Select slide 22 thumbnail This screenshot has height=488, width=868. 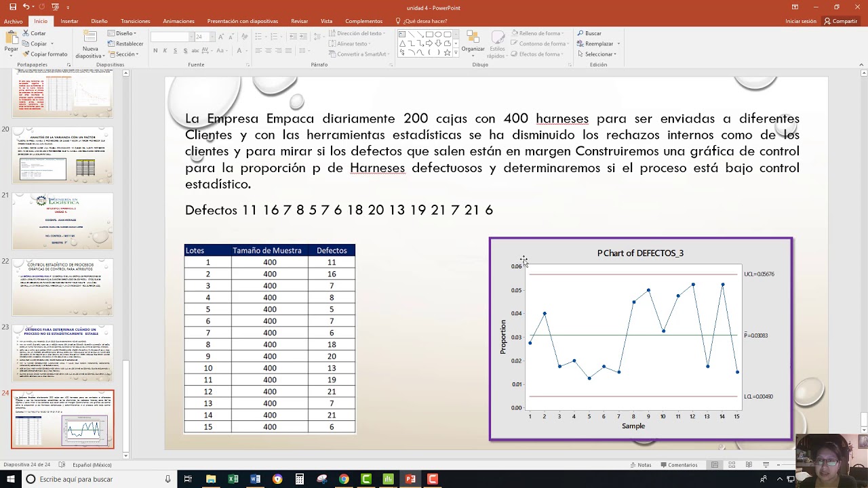click(62, 287)
